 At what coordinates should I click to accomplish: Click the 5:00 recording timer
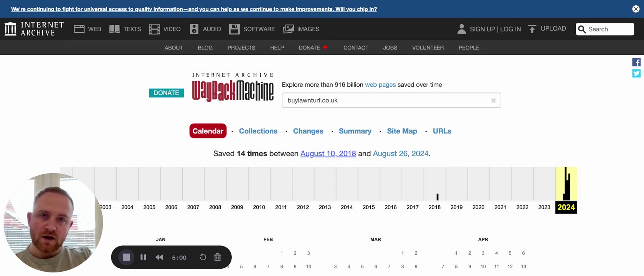179,258
